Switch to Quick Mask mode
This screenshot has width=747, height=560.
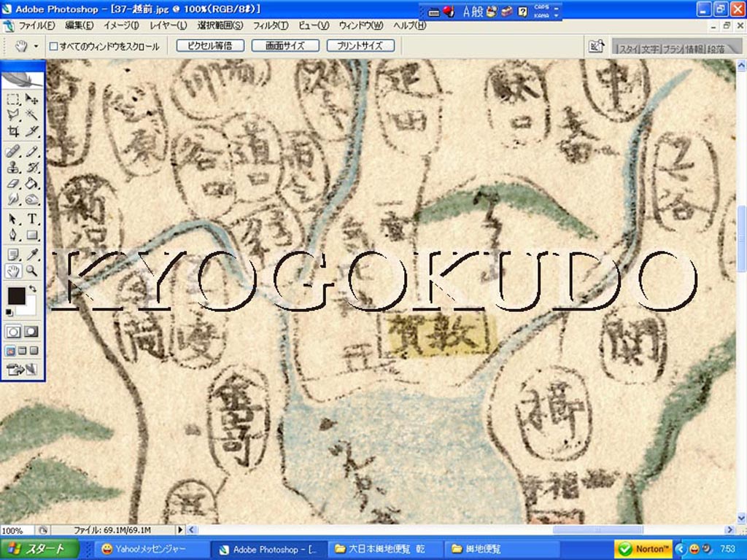(31, 332)
